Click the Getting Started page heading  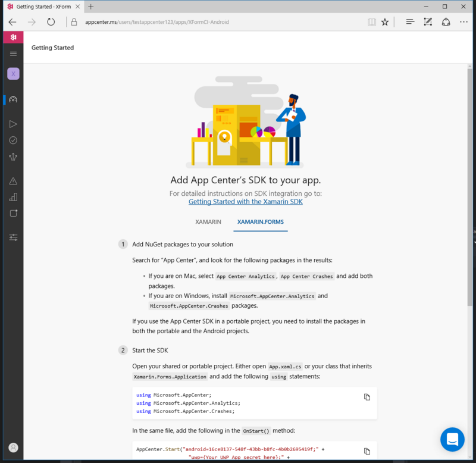click(52, 48)
